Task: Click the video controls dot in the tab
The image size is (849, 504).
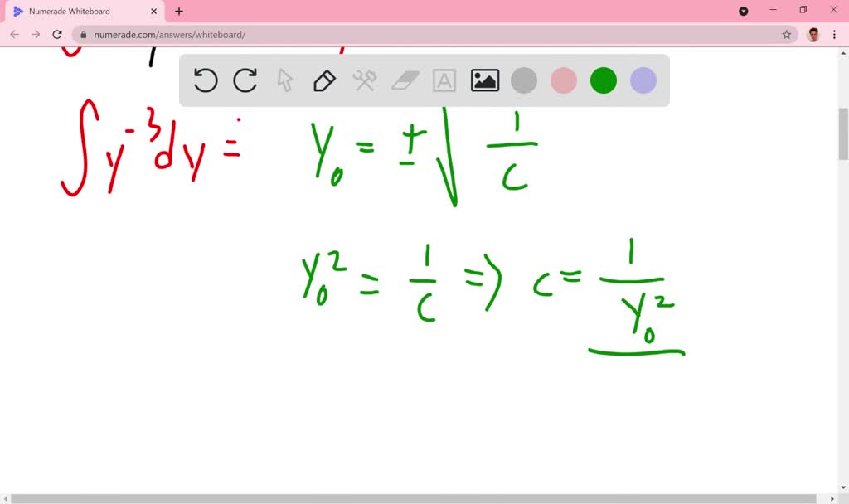Action: 743,11
